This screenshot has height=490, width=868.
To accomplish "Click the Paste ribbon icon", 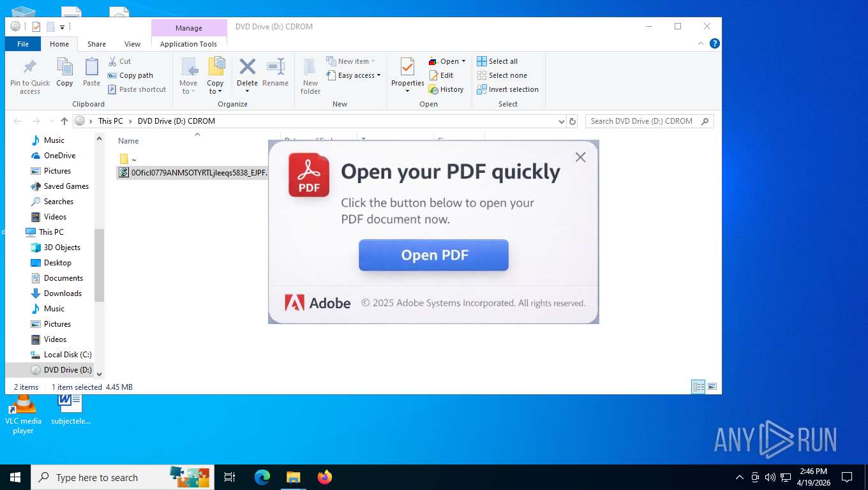I will click(x=91, y=67).
